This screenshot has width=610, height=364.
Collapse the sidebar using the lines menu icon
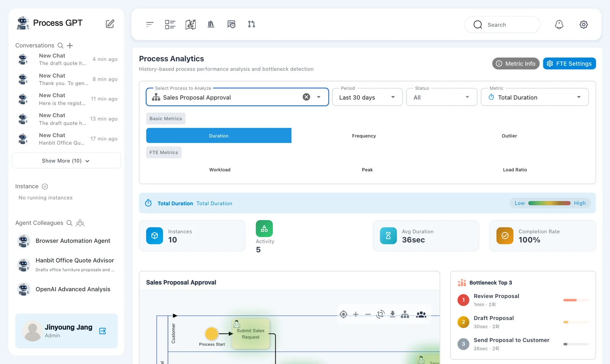click(150, 24)
